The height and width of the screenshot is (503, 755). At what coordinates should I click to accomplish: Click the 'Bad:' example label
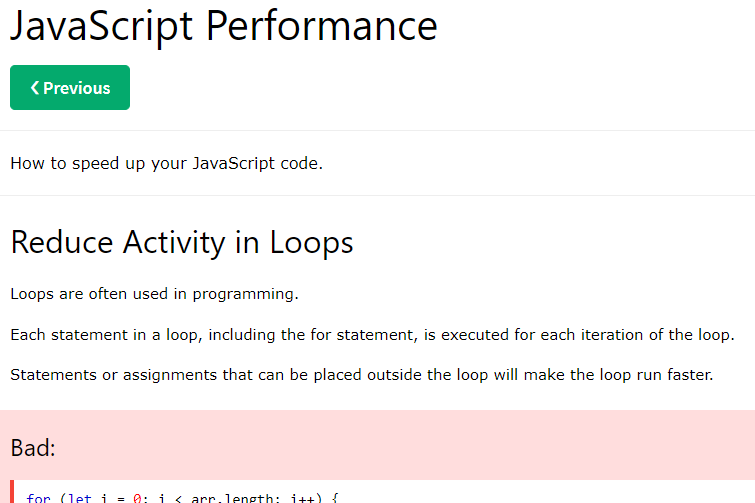click(x=33, y=448)
